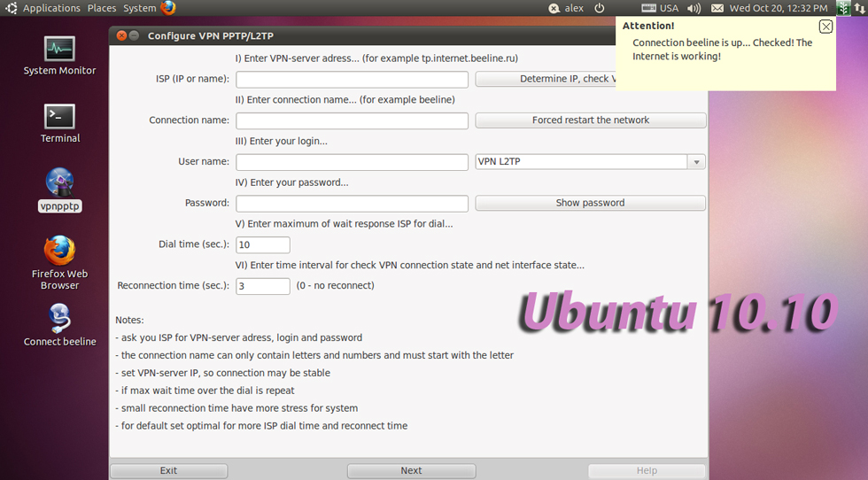868x480 pixels.
Task: Open the Applications menu
Action: point(51,8)
